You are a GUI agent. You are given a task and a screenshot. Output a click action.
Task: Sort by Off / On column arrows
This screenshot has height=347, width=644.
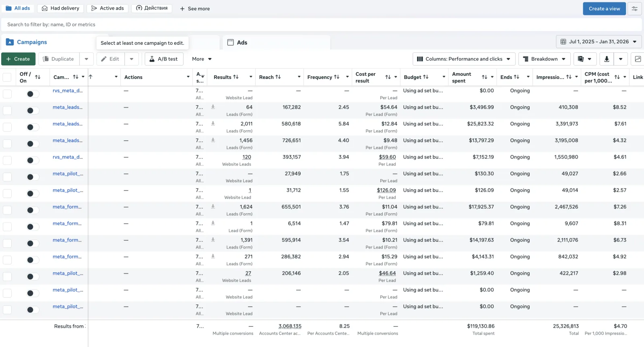tap(38, 77)
